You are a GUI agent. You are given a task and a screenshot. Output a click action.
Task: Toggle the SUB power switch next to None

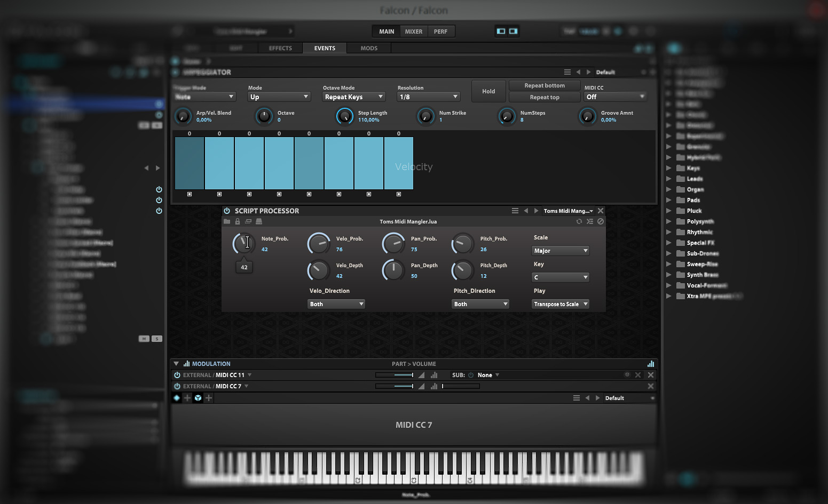[x=470, y=375]
